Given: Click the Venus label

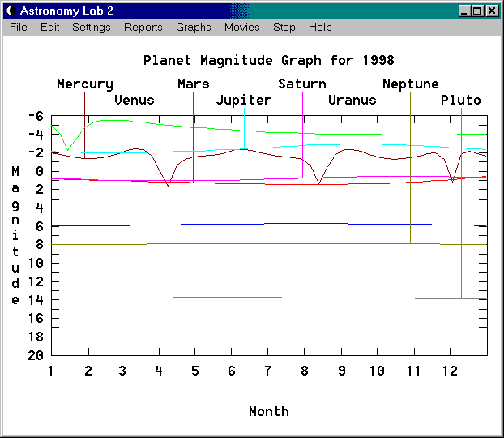Looking at the screenshot, I should click(135, 100).
